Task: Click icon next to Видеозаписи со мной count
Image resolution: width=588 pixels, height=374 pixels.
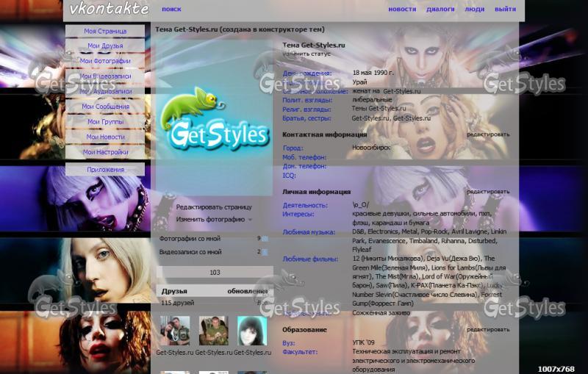Action: (265, 251)
